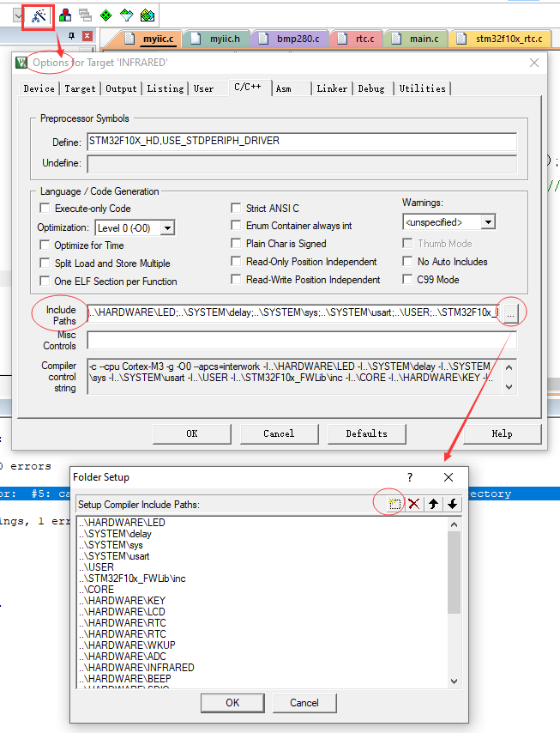The width and height of the screenshot is (560, 733).
Task: Enable One ELF Section per Function
Action: (x=45, y=281)
